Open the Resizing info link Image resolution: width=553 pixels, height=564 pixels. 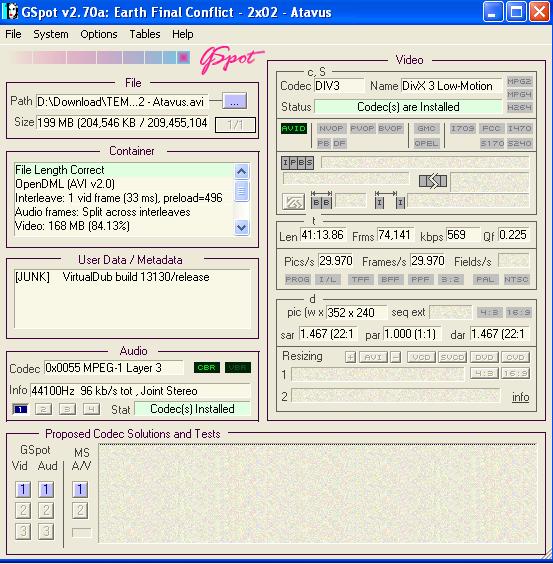tap(520, 397)
